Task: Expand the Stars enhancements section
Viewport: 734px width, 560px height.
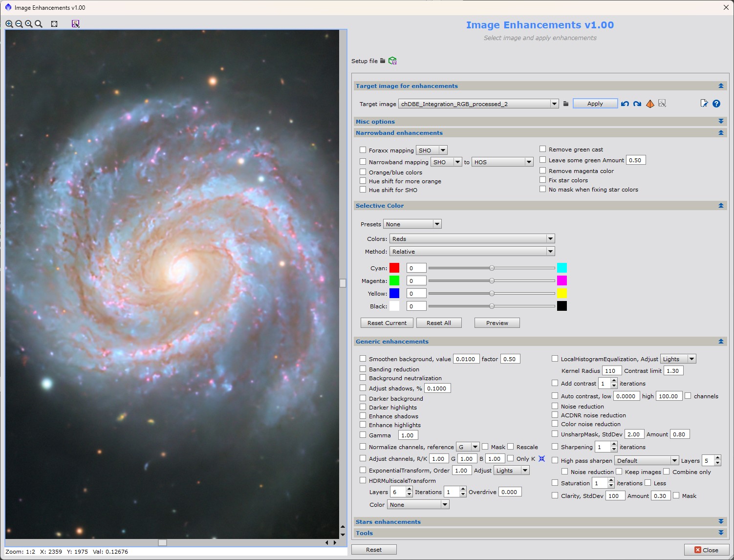Action: 721,522
